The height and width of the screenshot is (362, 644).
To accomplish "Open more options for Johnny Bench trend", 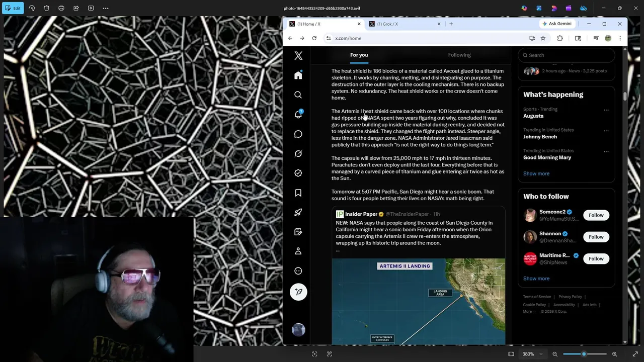I will point(606,131).
